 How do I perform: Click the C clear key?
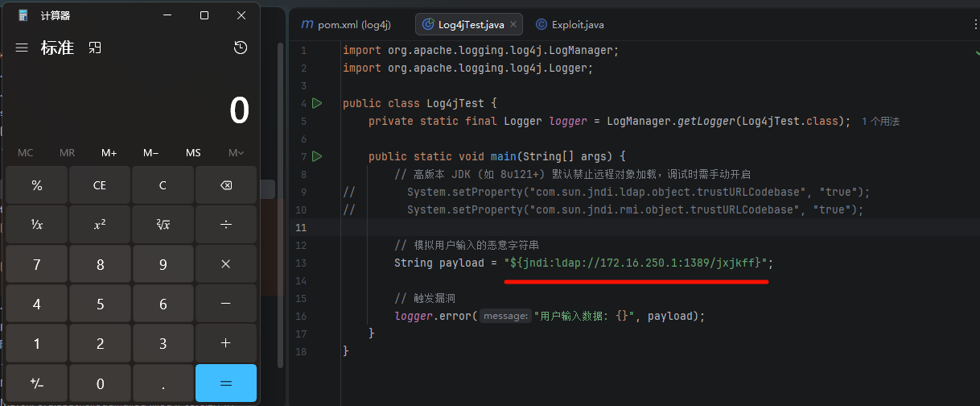point(163,185)
